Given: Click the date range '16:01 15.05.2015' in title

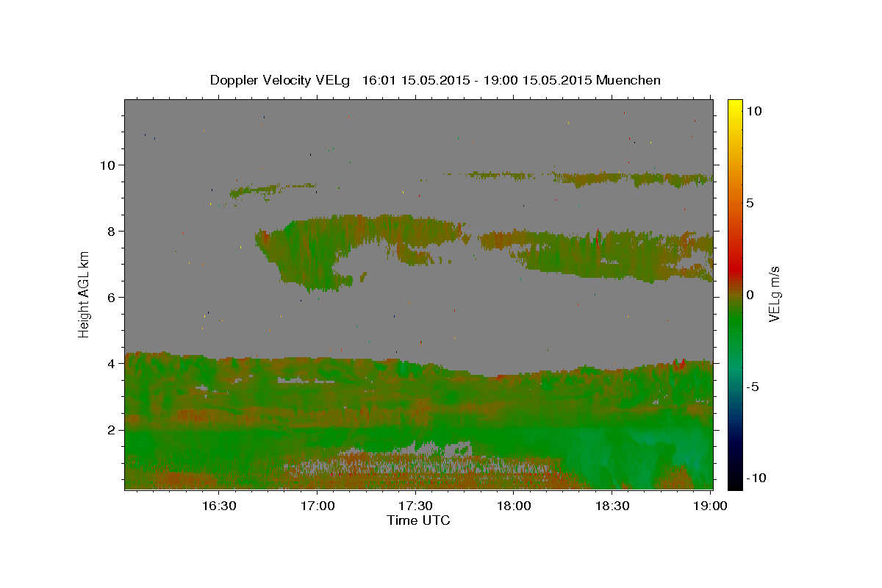Looking at the screenshot, I should [415, 80].
